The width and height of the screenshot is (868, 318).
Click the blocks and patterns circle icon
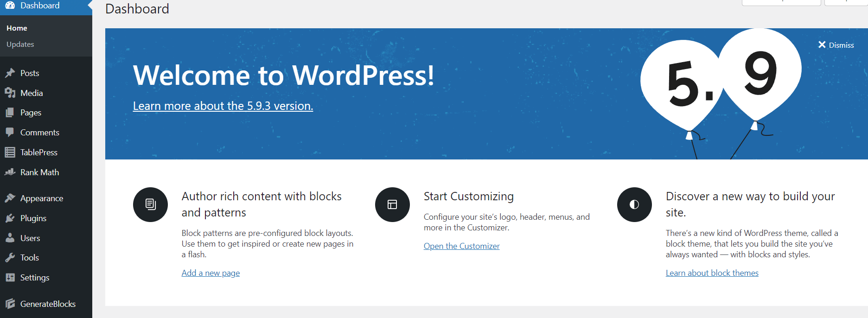pos(150,204)
